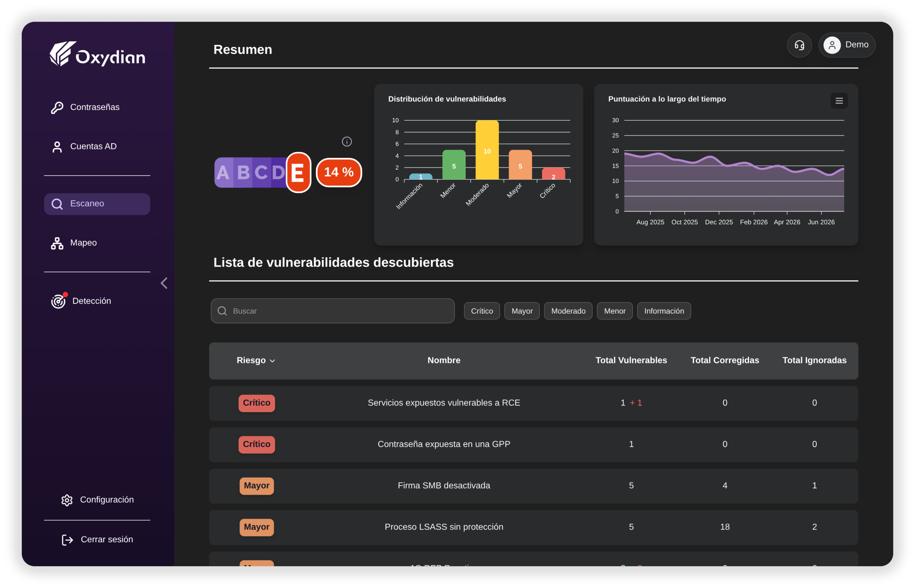Click the Jun 2026 axis label
This screenshot has width=915, height=588.
click(821, 222)
